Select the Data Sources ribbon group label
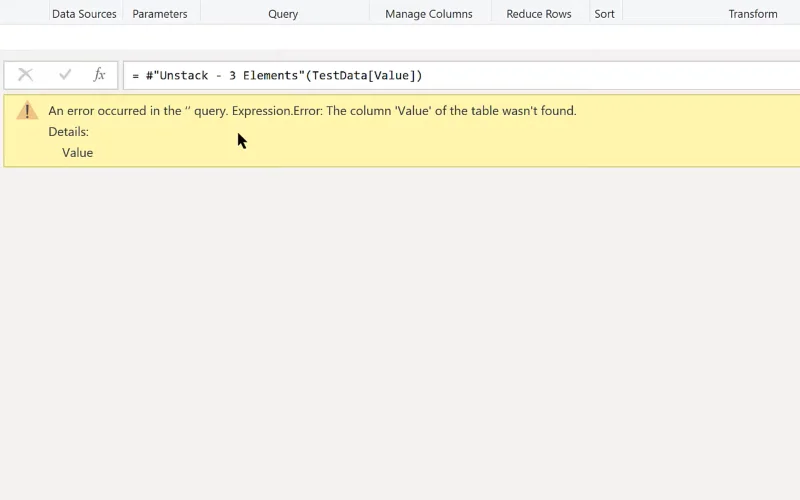 [84, 14]
